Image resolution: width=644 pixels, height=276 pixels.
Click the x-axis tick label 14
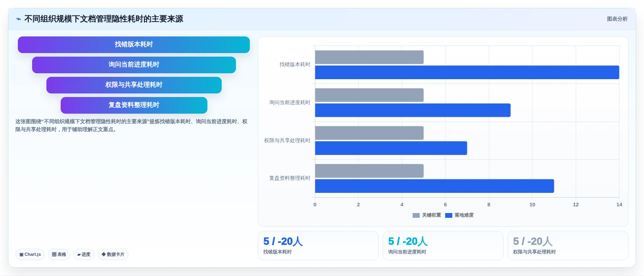[619, 205]
